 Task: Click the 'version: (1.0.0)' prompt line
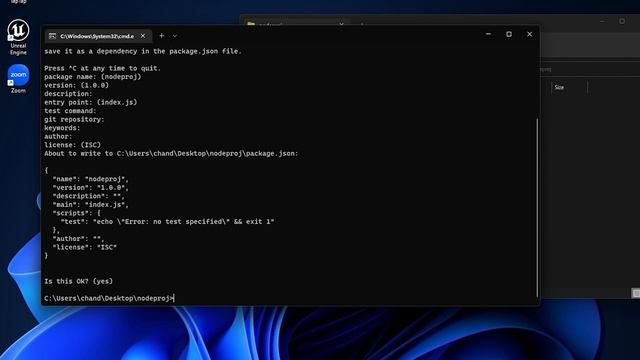[76, 85]
